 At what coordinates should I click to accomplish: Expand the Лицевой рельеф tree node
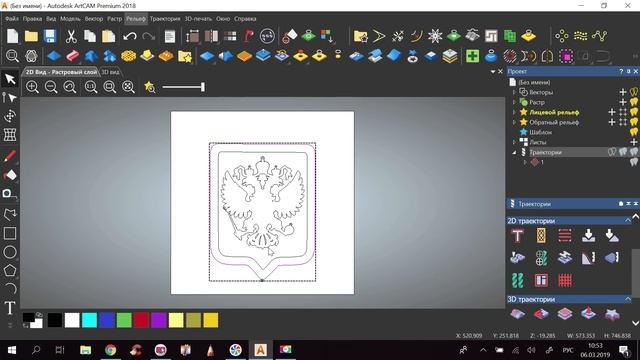(514, 112)
